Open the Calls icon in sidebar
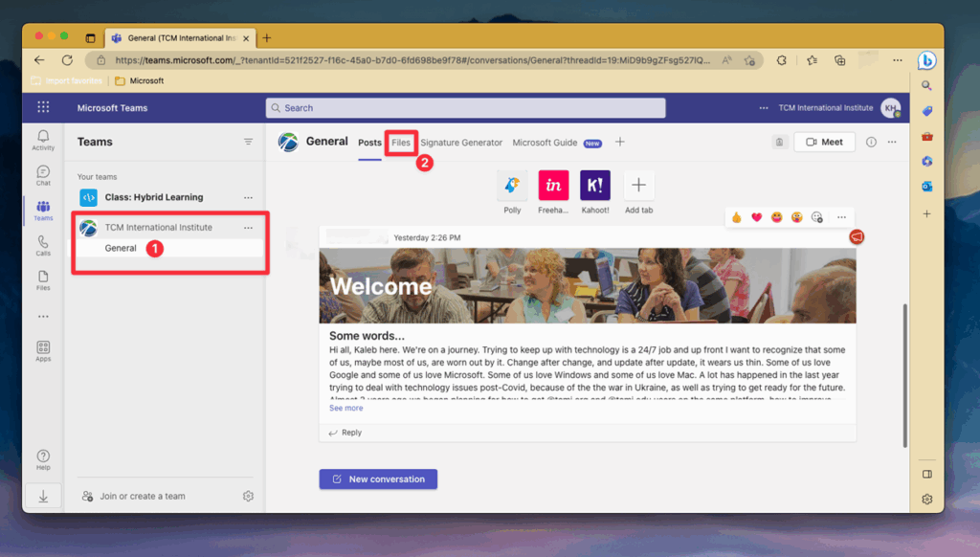The image size is (980, 557). click(43, 246)
